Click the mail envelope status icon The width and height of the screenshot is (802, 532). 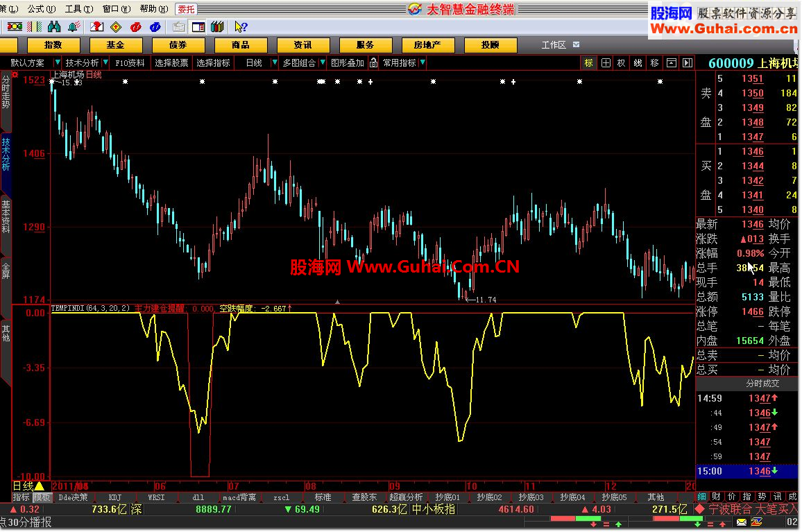pyautogui.click(x=741, y=522)
